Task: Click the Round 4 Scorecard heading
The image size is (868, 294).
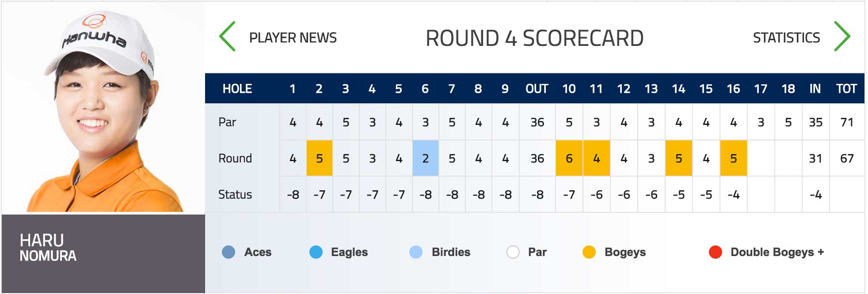Action: coord(534,38)
